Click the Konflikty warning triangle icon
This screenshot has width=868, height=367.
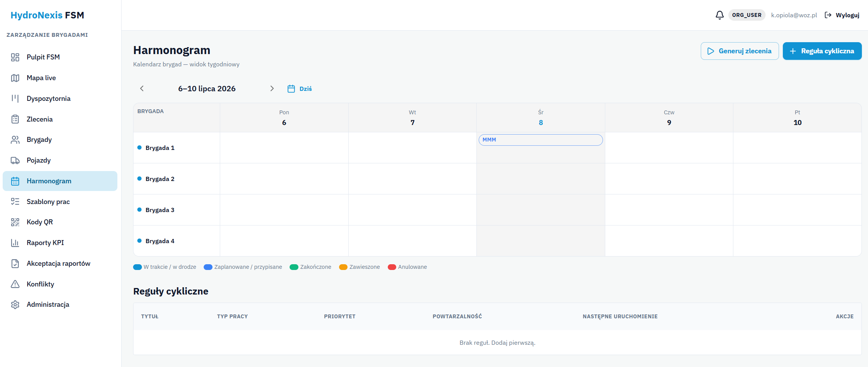pyautogui.click(x=15, y=284)
